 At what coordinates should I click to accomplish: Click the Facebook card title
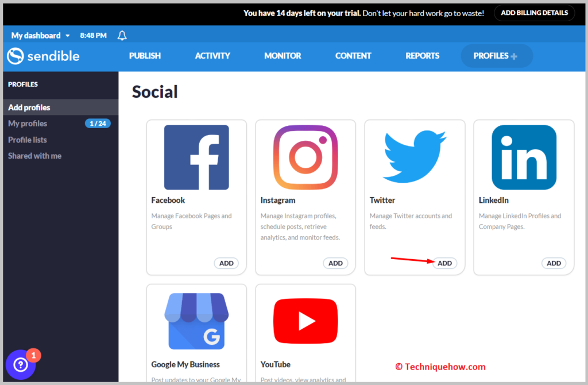[168, 200]
